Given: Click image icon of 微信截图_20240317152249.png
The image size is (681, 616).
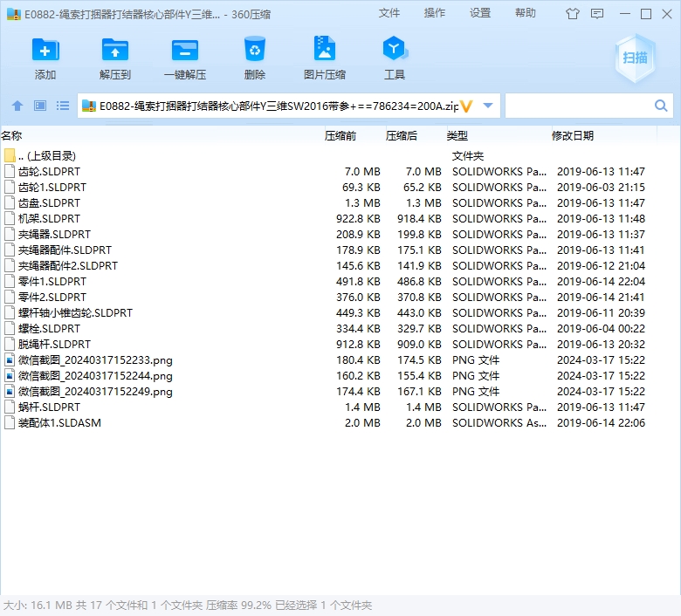Looking at the screenshot, I should 10,391.
